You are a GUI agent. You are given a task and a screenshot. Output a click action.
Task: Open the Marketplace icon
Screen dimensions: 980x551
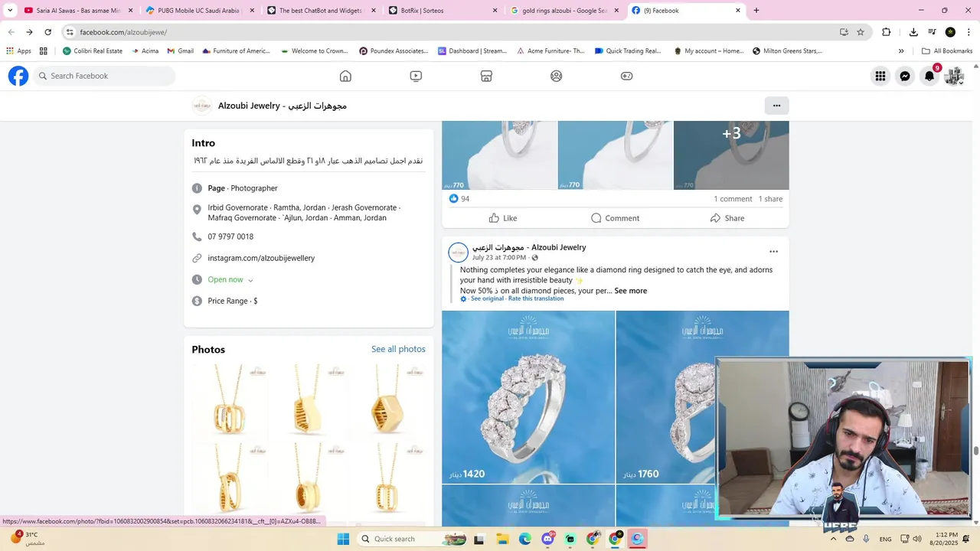tap(486, 76)
